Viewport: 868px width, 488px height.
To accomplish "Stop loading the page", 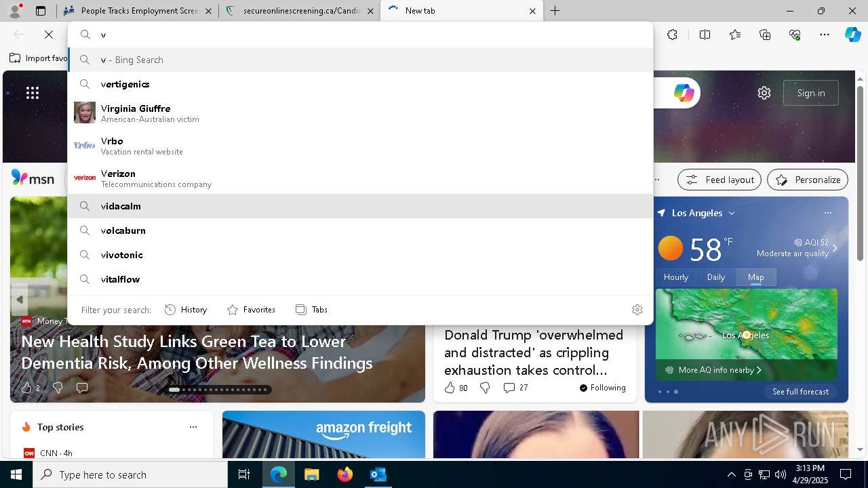I will point(49,35).
